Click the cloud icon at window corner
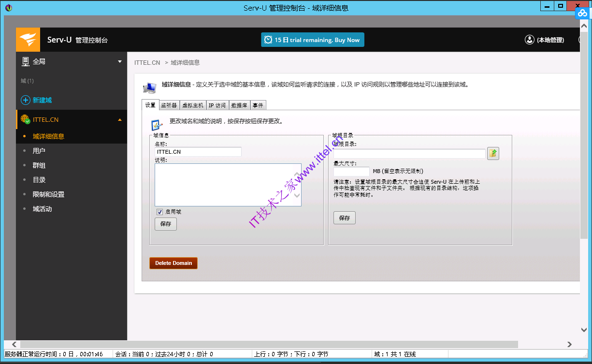This screenshot has width=592, height=364. 582,14
